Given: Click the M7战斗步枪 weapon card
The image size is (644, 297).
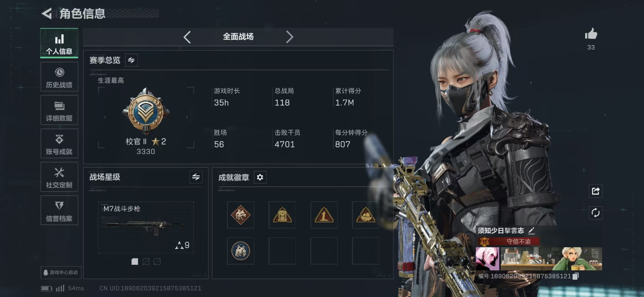Looking at the screenshot, I should (146, 228).
